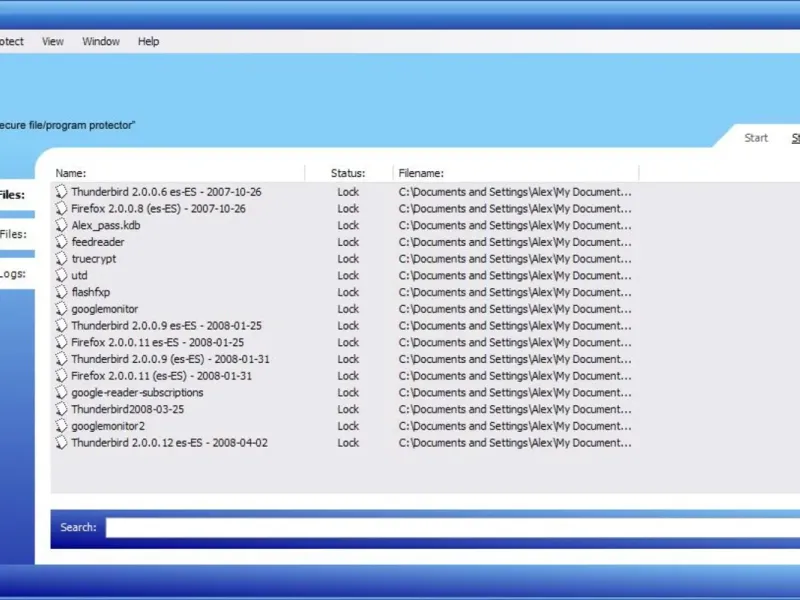Sort list by Name column header

pyautogui.click(x=71, y=173)
